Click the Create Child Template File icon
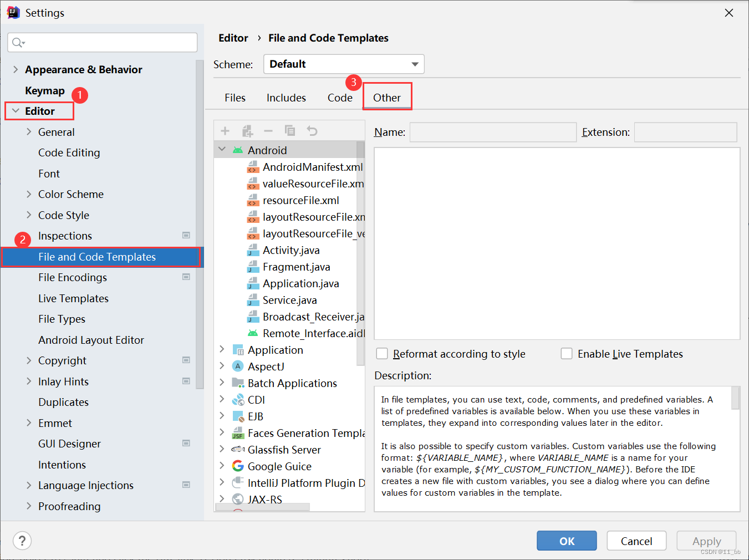 247,131
